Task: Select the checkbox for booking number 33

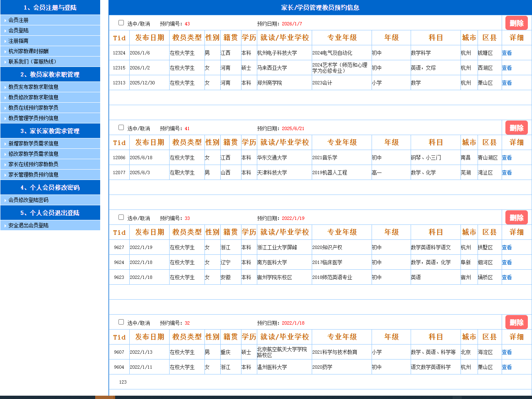Action: click(121, 217)
